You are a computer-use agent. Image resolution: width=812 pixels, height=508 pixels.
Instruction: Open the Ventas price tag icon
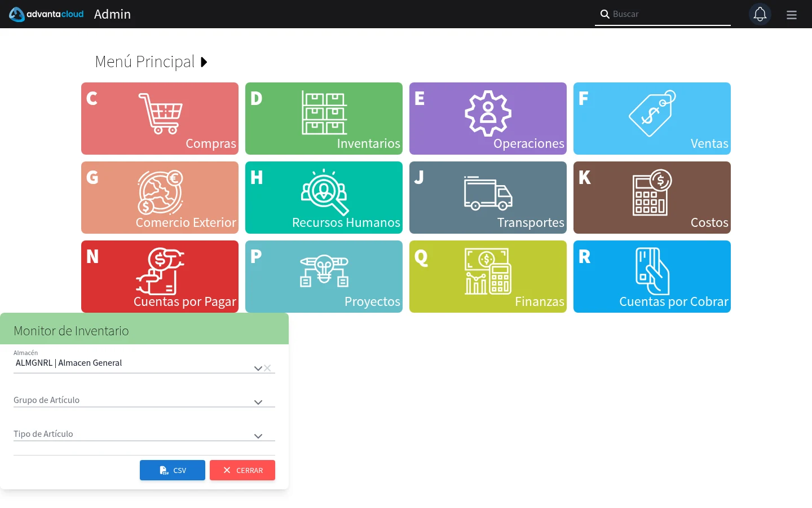tap(652, 113)
